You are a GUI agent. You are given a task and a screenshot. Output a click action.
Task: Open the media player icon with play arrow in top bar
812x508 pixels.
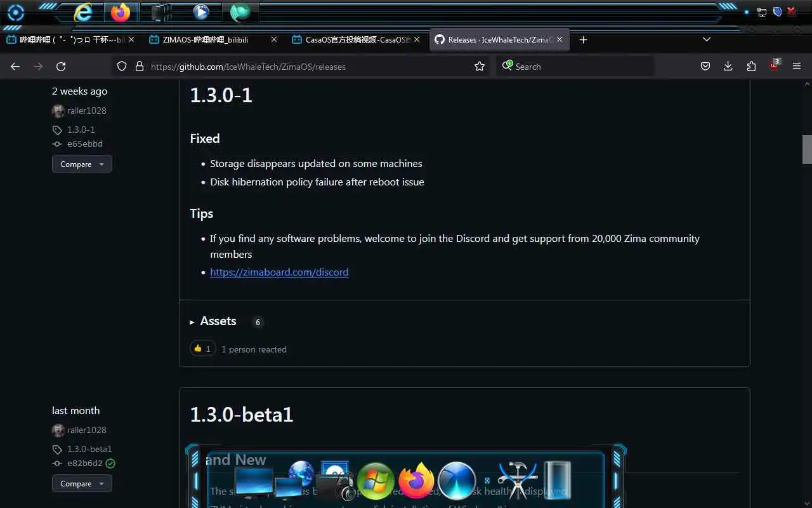(200, 12)
